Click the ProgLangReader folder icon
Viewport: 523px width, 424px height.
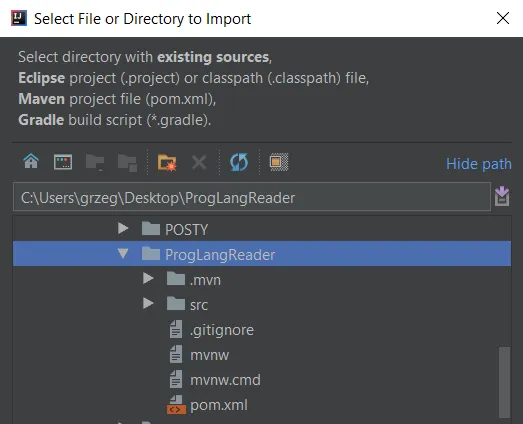coord(151,254)
